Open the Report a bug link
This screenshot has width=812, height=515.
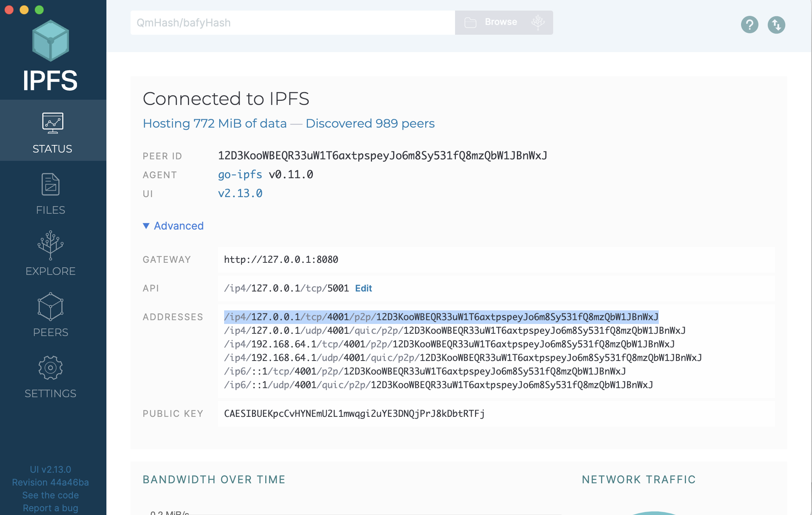(51, 508)
